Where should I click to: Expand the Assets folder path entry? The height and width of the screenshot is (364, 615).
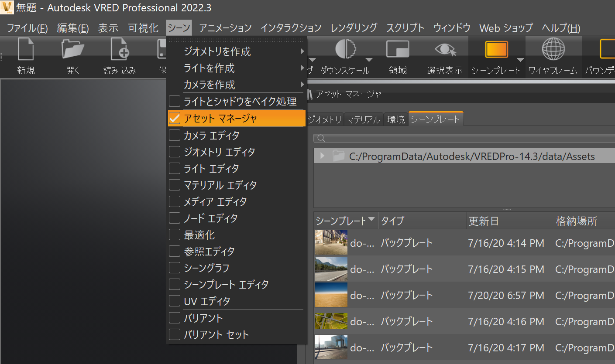click(322, 156)
